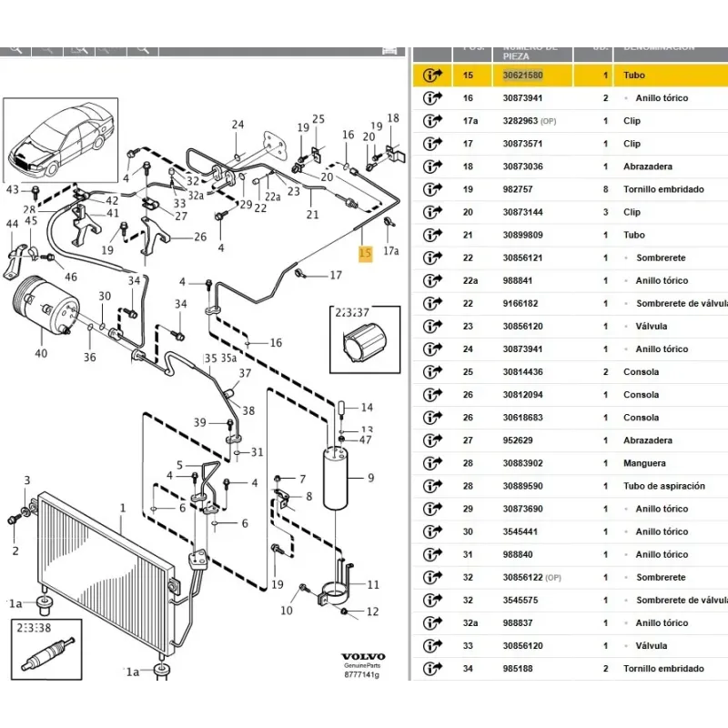
Task: Select callout 1 on the condenser
Action: [x=123, y=507]
